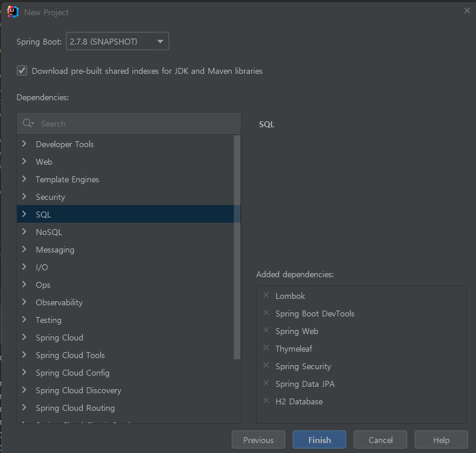This screenshot has width=476, height=453.
Task: Remove Spring Data JPA dependency
Action: 266,383
